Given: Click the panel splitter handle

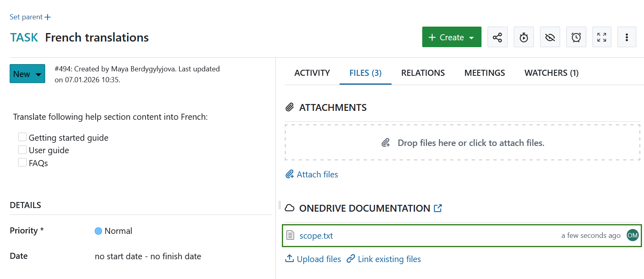Looking at the screenshot, I should tap(279, 205).
